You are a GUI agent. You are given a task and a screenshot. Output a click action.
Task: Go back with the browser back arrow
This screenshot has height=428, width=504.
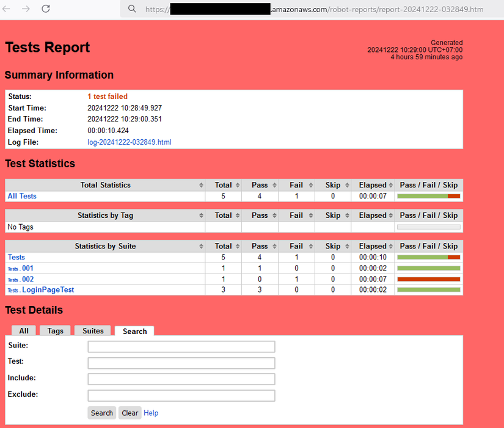tap(6, 9)
